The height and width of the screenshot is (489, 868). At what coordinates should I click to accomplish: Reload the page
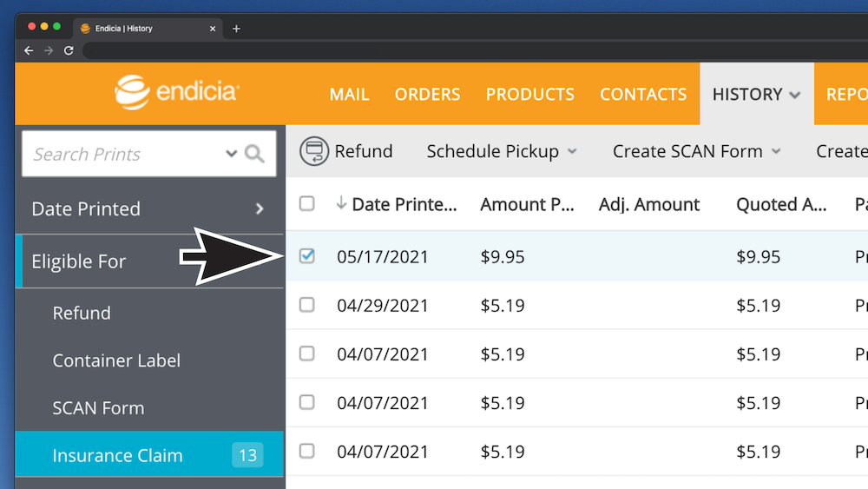point(69,50)
